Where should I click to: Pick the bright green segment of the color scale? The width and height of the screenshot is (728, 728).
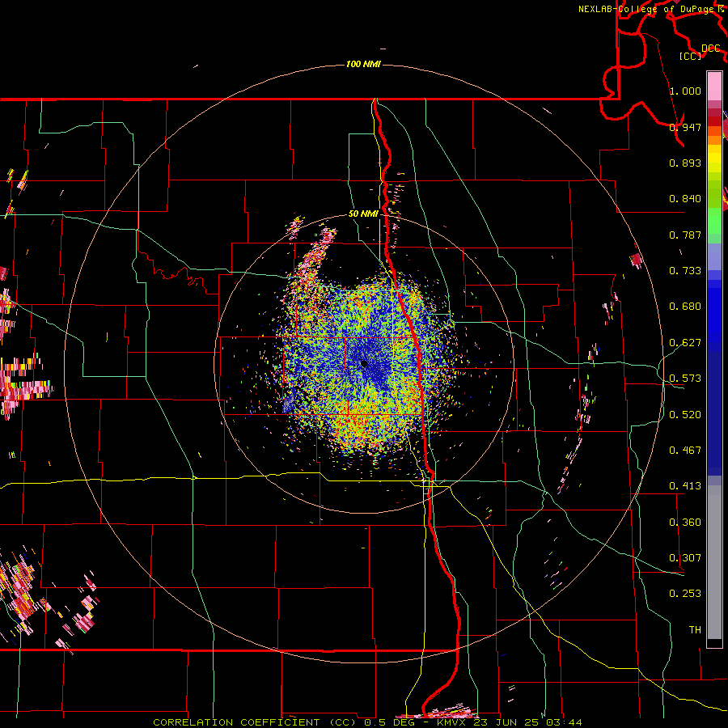pos(714,221)
